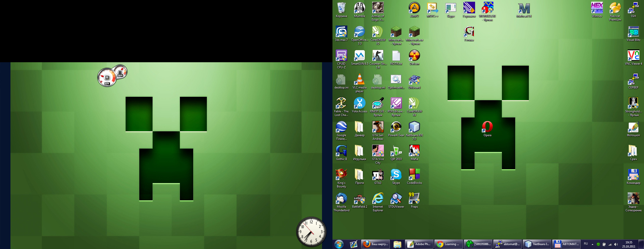Switch to NetBeans IDE taskbar window
The image size is (644, 249).
point(537,244)
